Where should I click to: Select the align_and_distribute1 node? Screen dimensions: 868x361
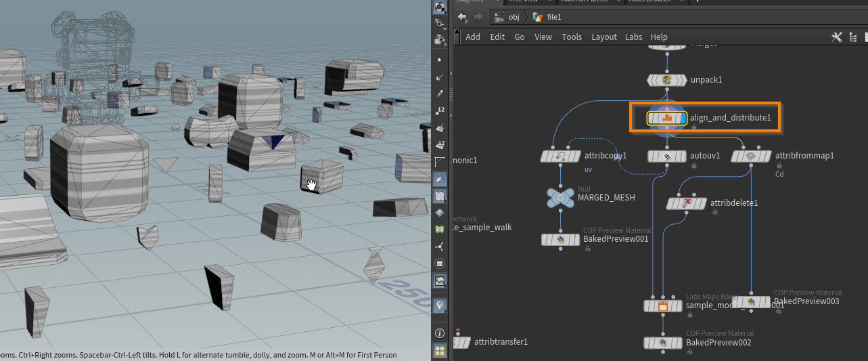click(x=667, y=118)
